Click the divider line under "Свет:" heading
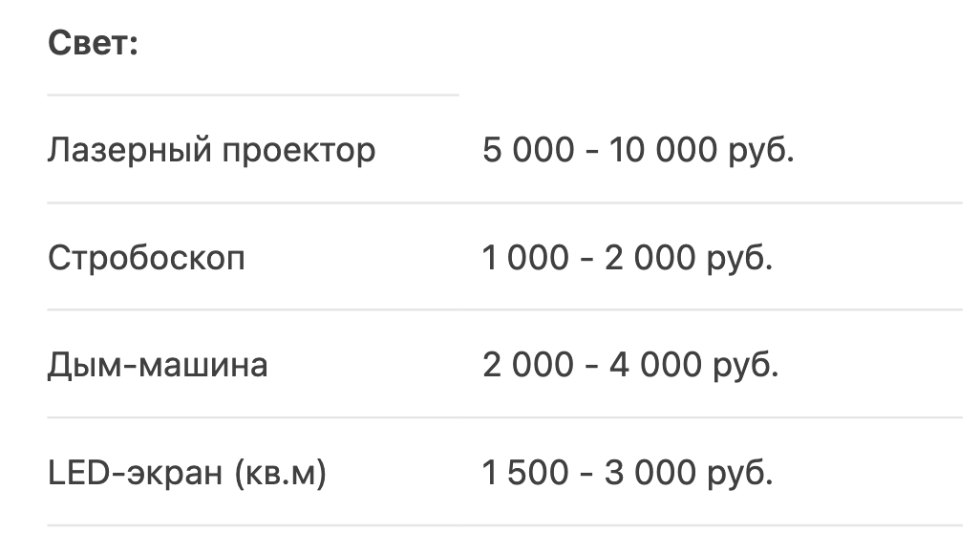Viewport: 980px width, 554px height. (x=253, y=96)
